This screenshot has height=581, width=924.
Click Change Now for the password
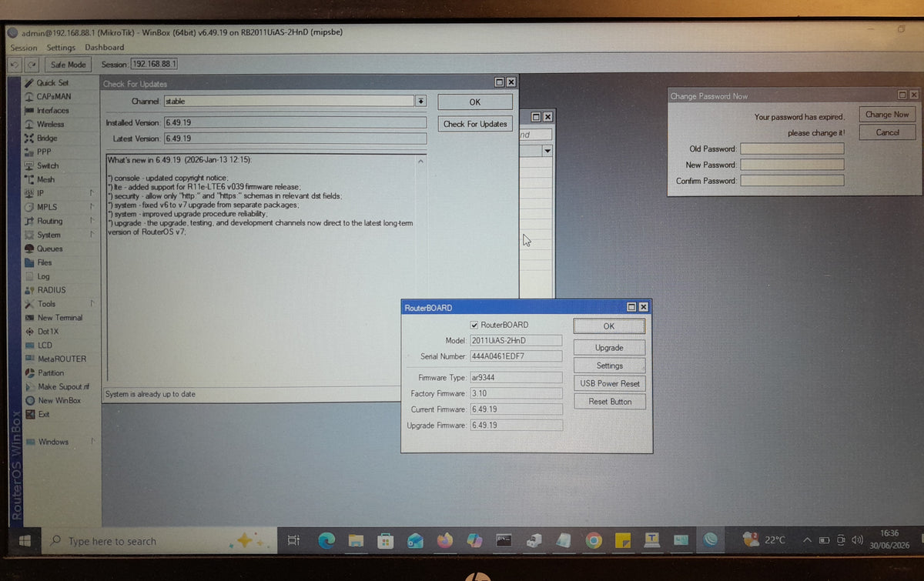click(887, 115)
